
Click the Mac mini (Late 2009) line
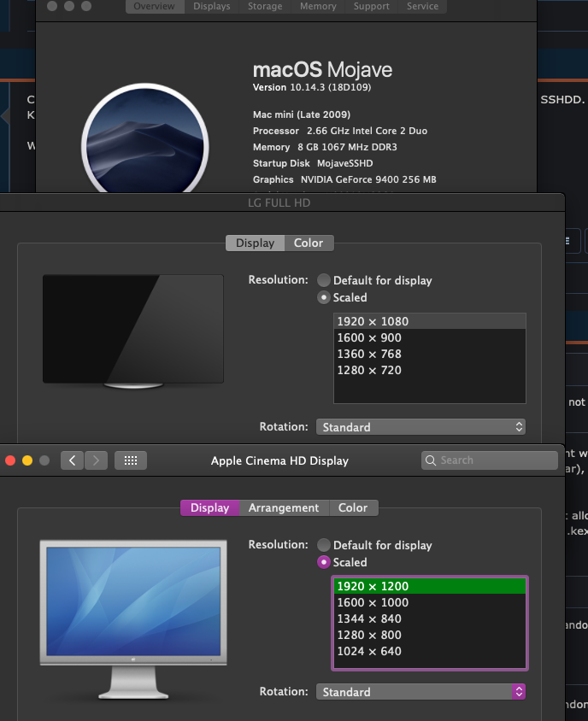[x=302, y=114]
